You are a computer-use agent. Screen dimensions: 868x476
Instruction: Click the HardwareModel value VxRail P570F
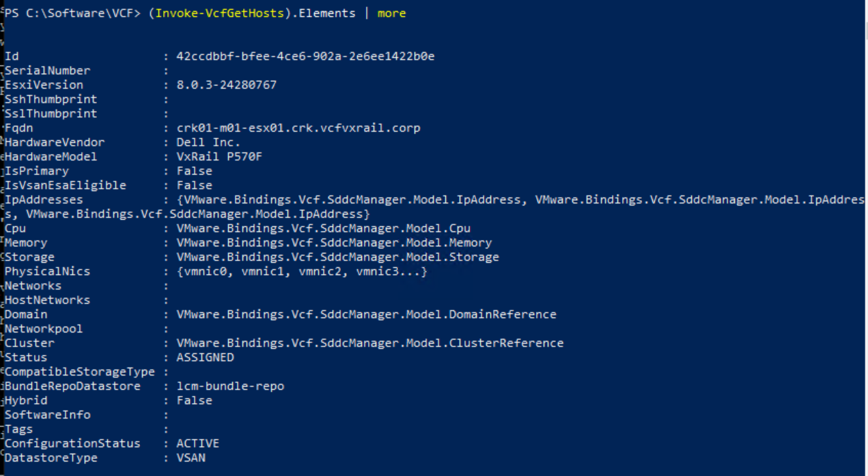[x=219, y=156]
